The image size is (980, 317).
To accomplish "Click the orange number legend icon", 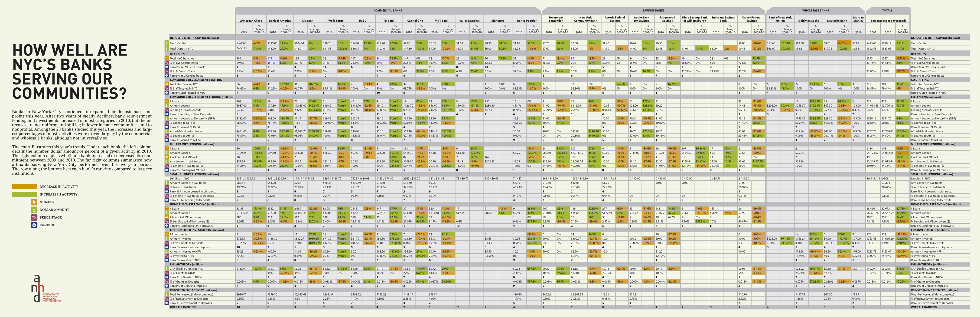I will point(34,202).
